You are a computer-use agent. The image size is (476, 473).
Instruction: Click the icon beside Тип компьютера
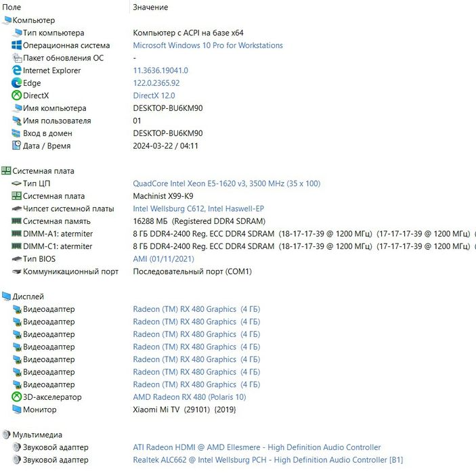coord(18,32)
